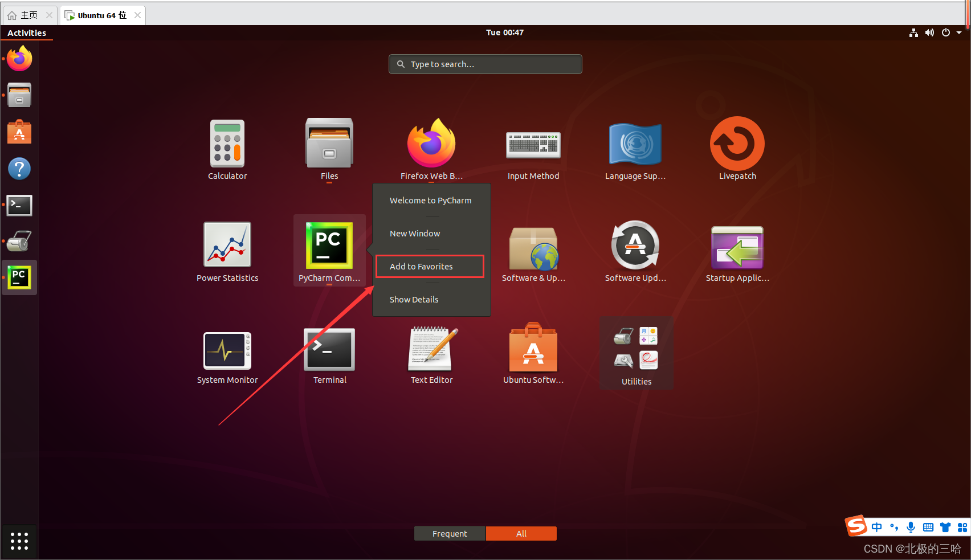Open the network status icon
This screenshot has width=971, height=560.
913,32
